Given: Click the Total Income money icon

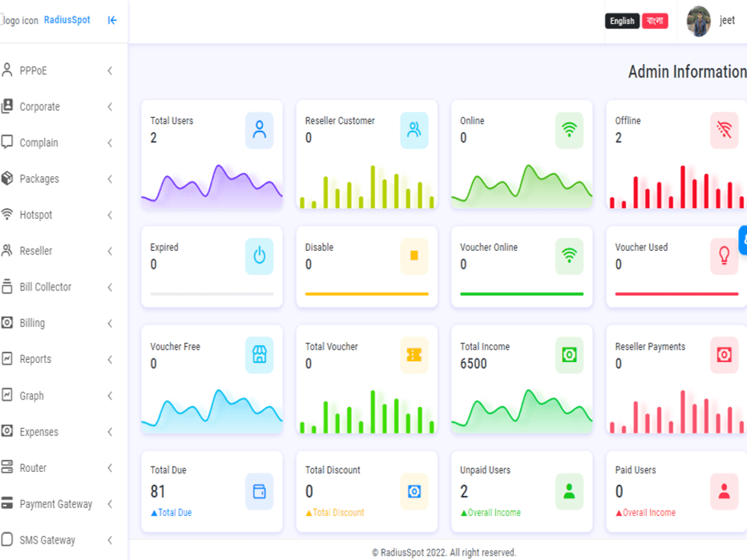Looking at the screenshot, I should [x=568, y=355].
